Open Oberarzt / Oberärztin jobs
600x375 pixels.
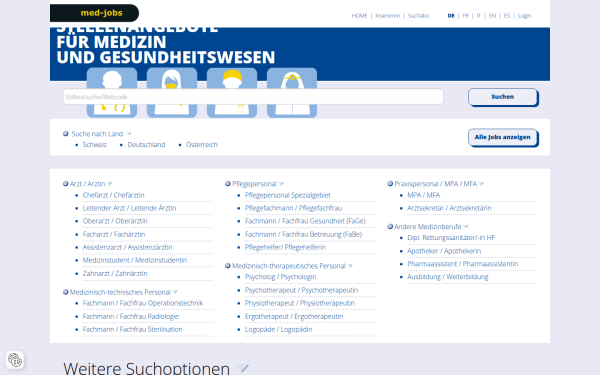[x=115, y=221]
